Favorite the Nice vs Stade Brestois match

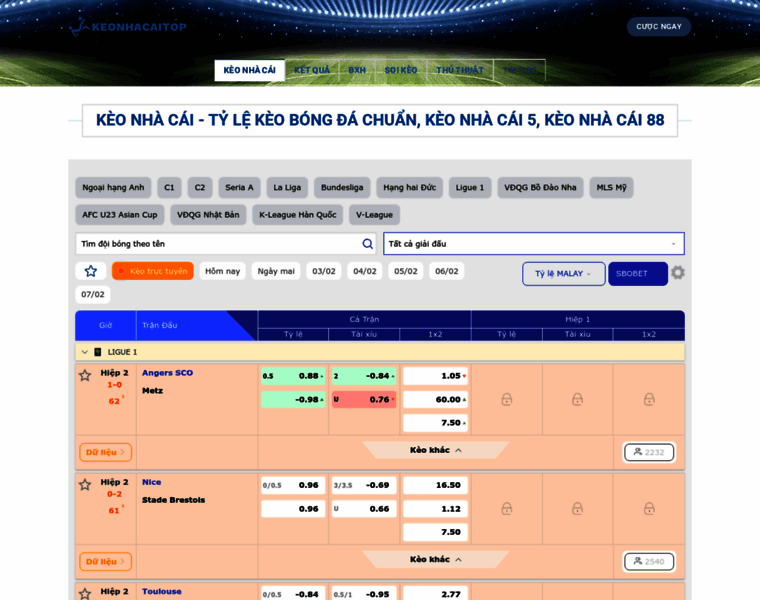pos(85,485)
